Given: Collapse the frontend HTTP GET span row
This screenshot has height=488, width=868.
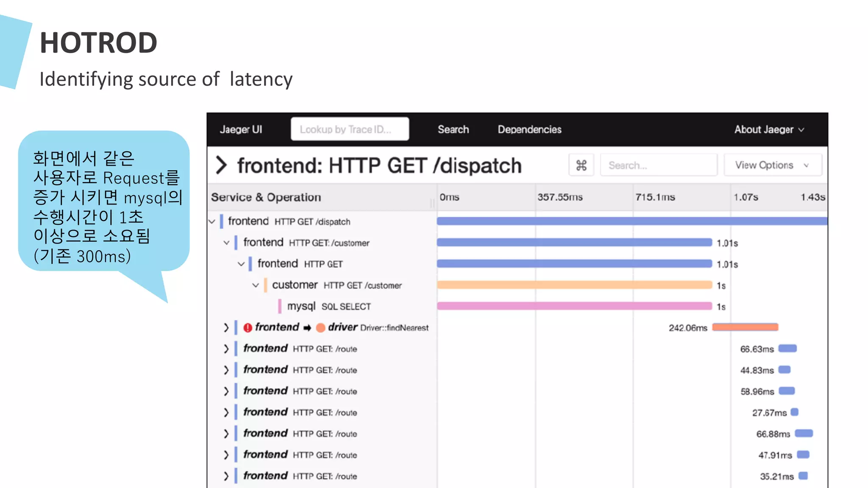Looking at the screenshot, I should point(241,264).
